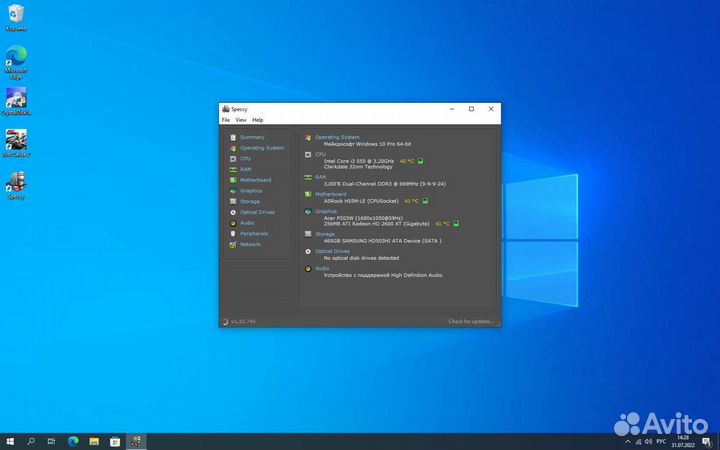This screenshot has height=450, width=720.
Task: Click the motherboard temperature value next to ASRock
Action: (x=411, y=201)
